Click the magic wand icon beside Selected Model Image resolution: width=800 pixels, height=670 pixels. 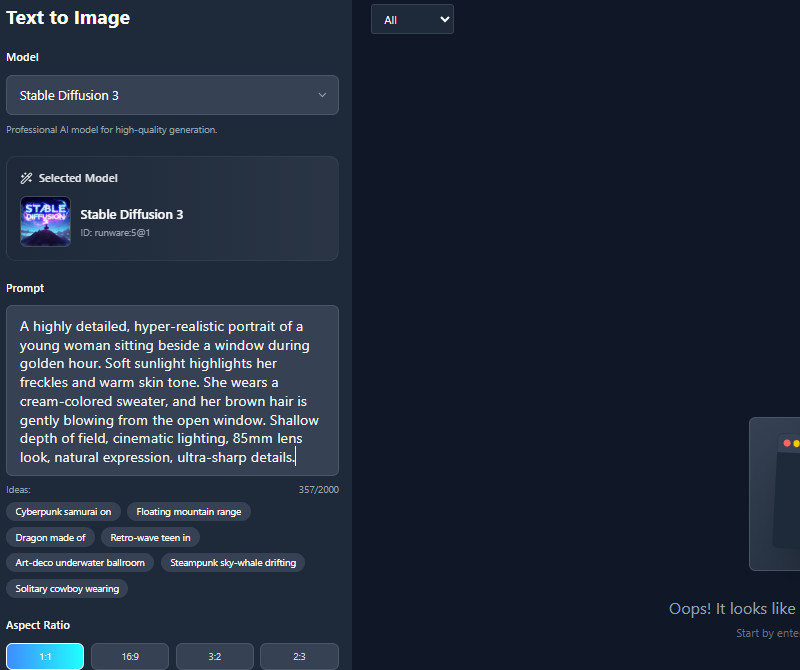(26, 178)
